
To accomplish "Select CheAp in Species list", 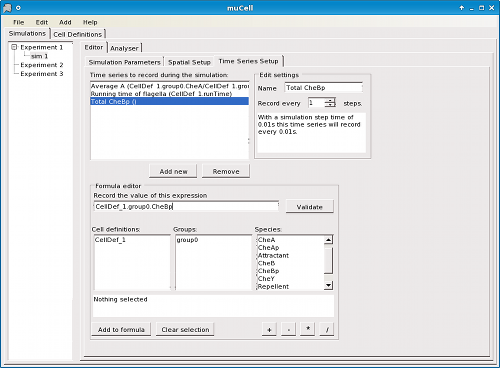I will click(290, 248).
